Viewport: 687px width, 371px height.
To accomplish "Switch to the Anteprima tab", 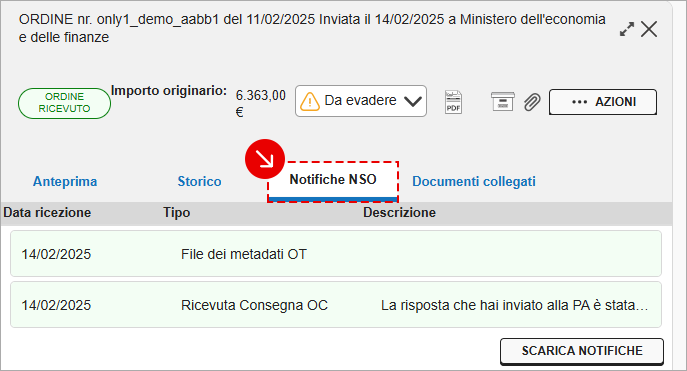I will (65, 181).
